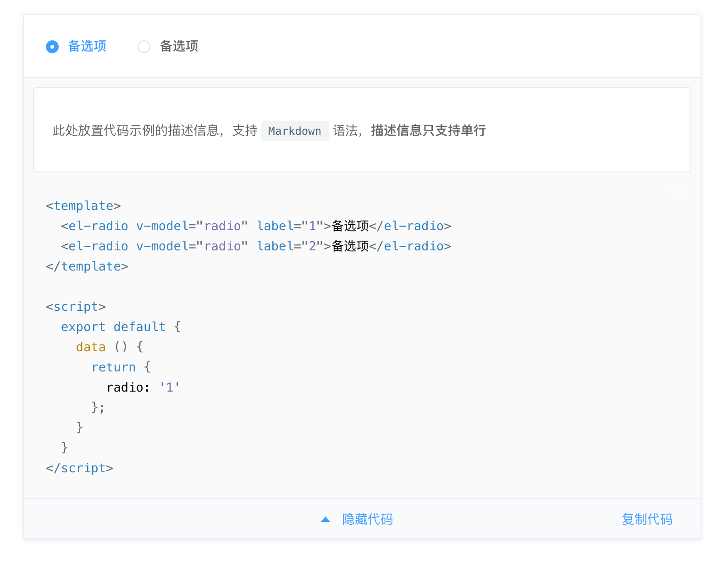Screen dimensions: 728x564
Task: Click the Markdown inline code tag
Action: (x=295, y=131)
